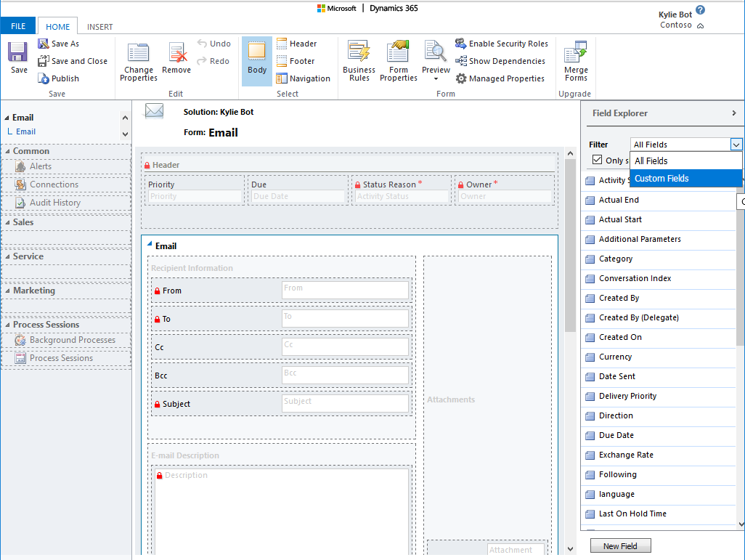
Task: Switch to the HOME tab
Action: 57,27
